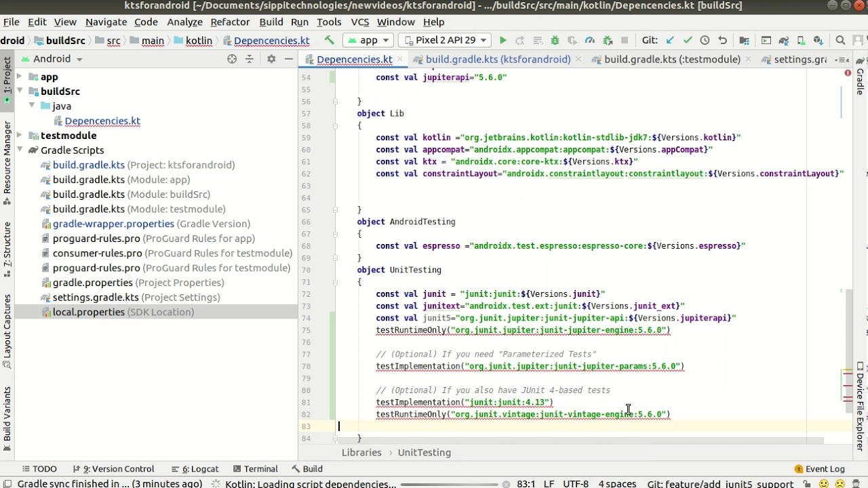Open the VCS menu
The image size is (868, 488).
tap(359, 22)
